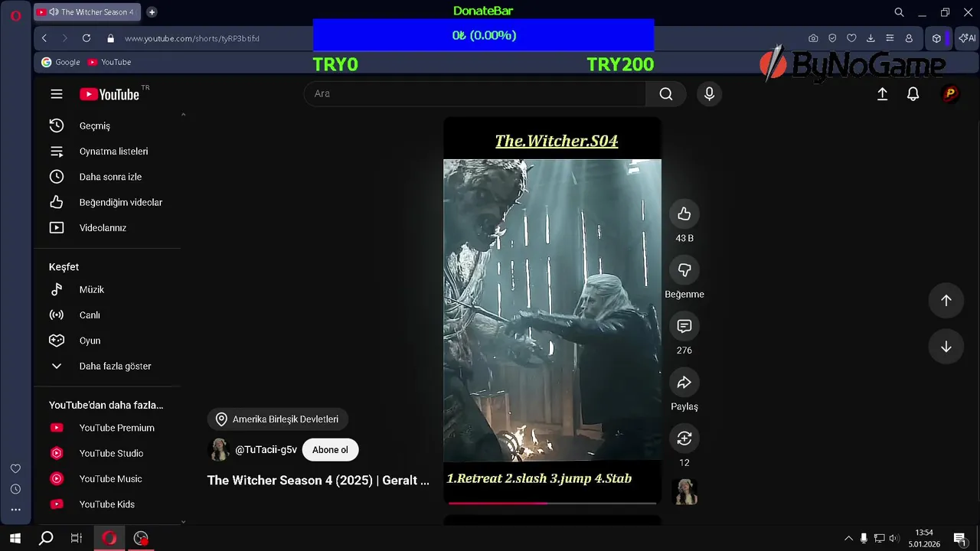Reload the page
This screenshot has width=980, height=551.
[87, 38]
